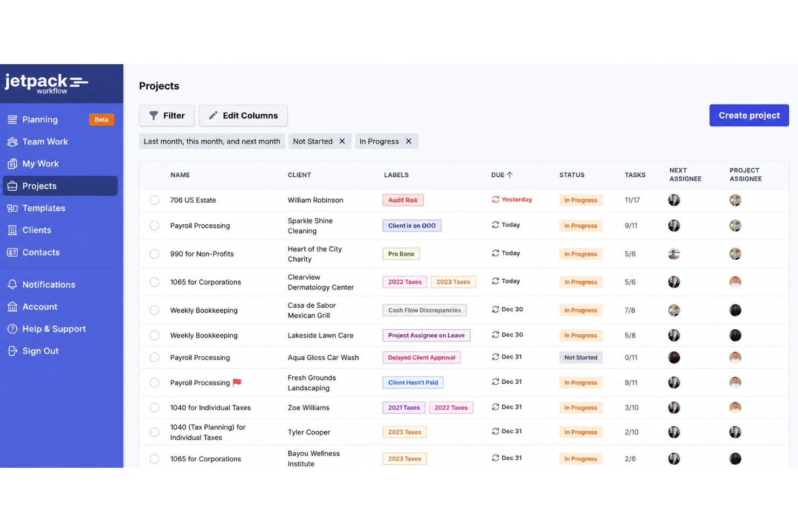Viewport: 798px width, 532px height.
Task: Click recurring icon next to Yesterday due date
Action: pos(496,199)
